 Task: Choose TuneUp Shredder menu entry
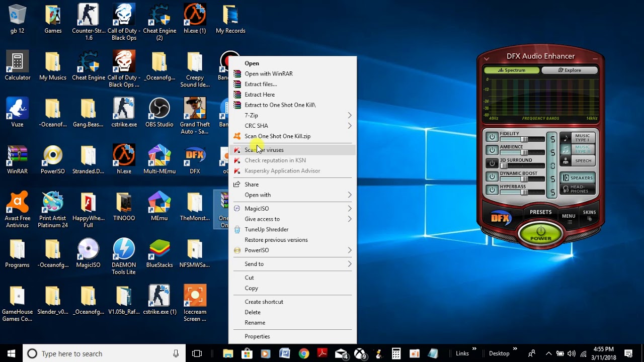tap(292, 229)
